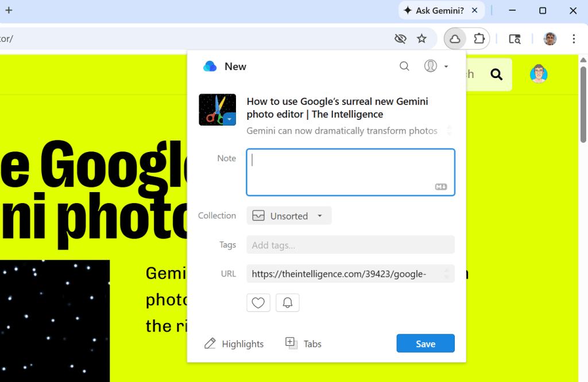
Task: Set a reminder with the bell icon
Action: point(287,303)
